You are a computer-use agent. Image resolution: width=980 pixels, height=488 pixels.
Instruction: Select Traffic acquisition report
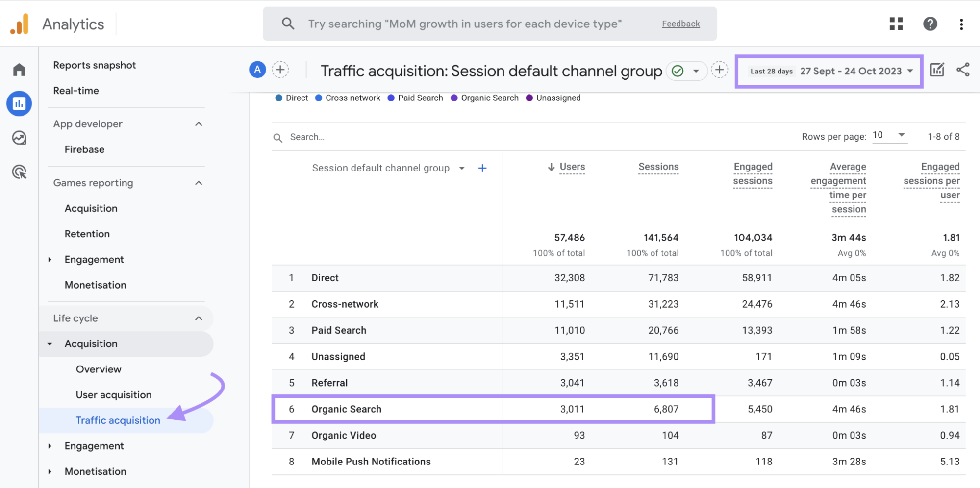pos(118,420)
